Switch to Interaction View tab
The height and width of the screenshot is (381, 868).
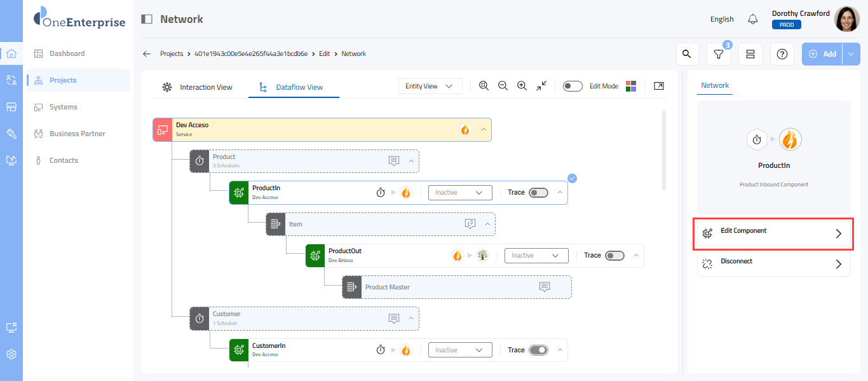point(197,87)
